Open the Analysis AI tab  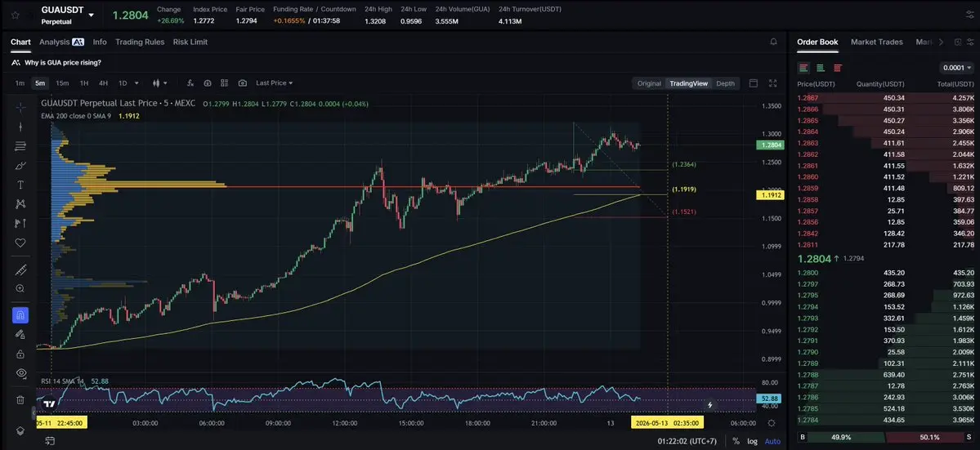[61, 42]
